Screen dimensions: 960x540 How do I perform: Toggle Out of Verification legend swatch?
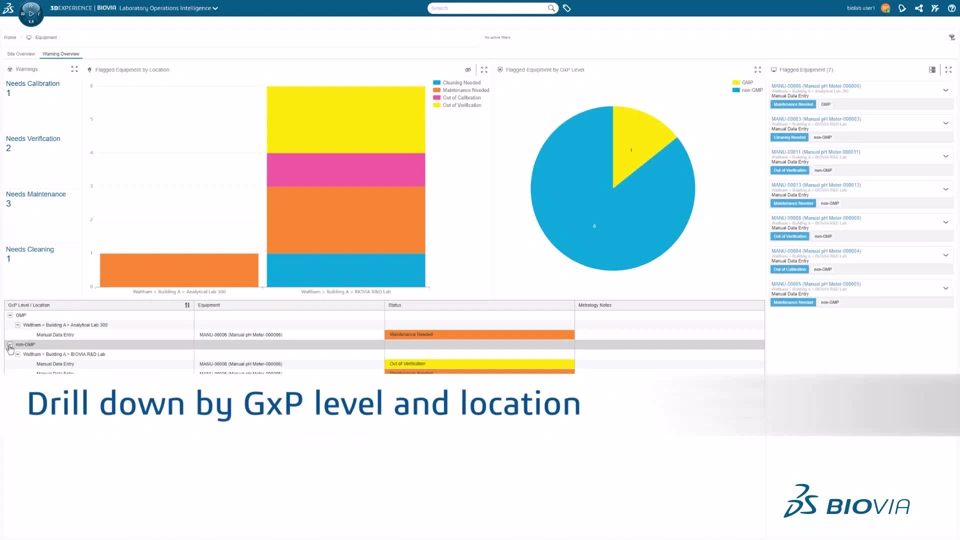point(437,105)
